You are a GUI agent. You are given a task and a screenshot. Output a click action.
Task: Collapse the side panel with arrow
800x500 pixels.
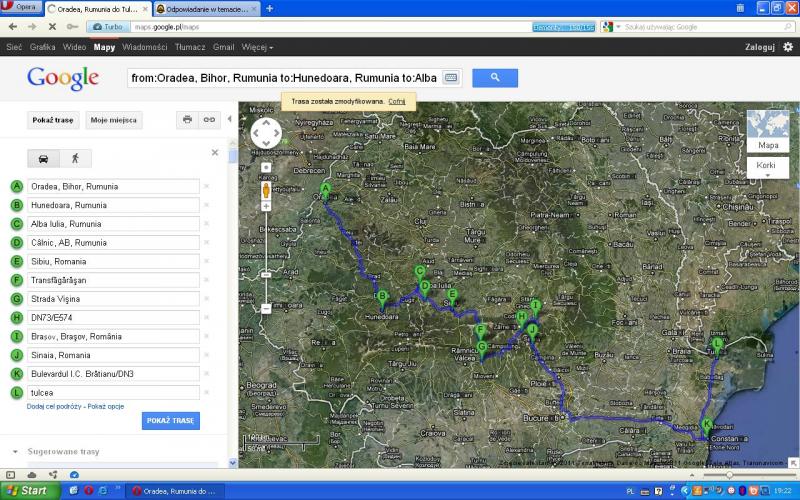(x=229, y=119)
